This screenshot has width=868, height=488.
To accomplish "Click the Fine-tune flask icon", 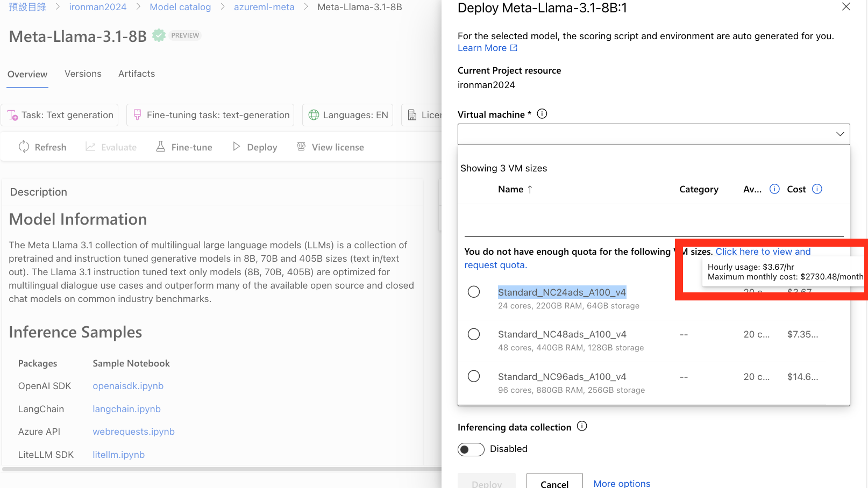I will point(160,147).
